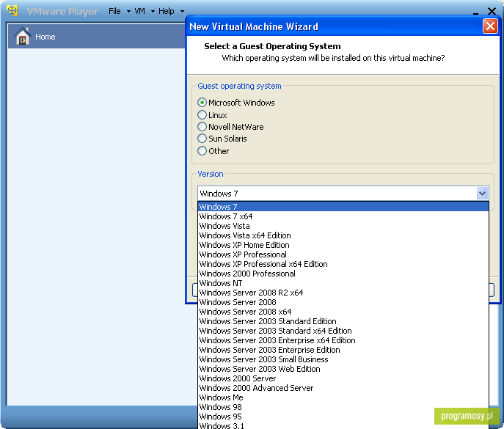Click the Home house icon

point(23,37)
